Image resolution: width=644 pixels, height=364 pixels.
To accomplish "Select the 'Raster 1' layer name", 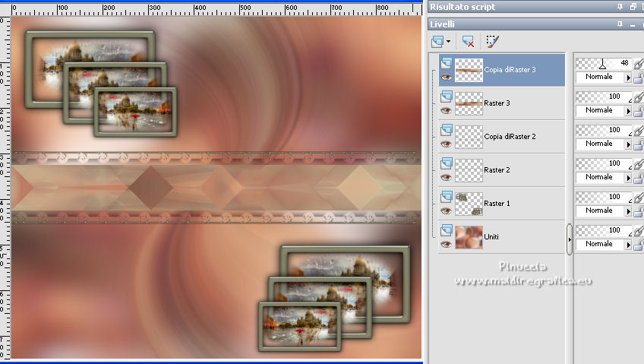I will [497, 204].
